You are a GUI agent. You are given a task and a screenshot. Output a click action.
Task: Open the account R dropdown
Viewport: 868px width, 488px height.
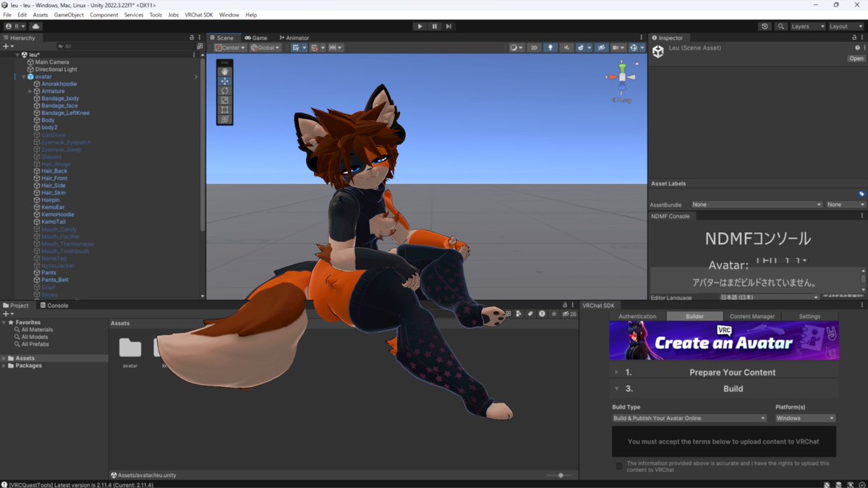click(14, 26)
